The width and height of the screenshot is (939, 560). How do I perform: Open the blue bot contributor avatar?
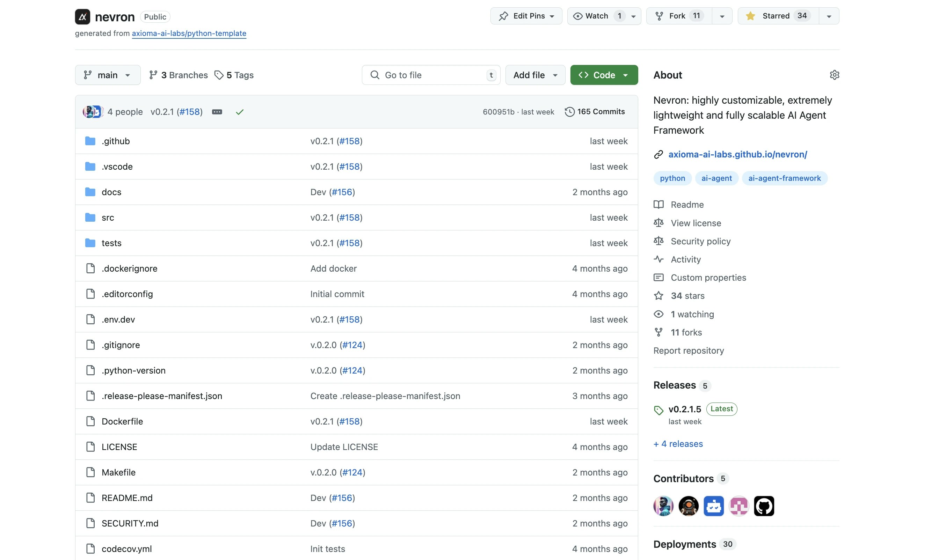pos(713,506)
